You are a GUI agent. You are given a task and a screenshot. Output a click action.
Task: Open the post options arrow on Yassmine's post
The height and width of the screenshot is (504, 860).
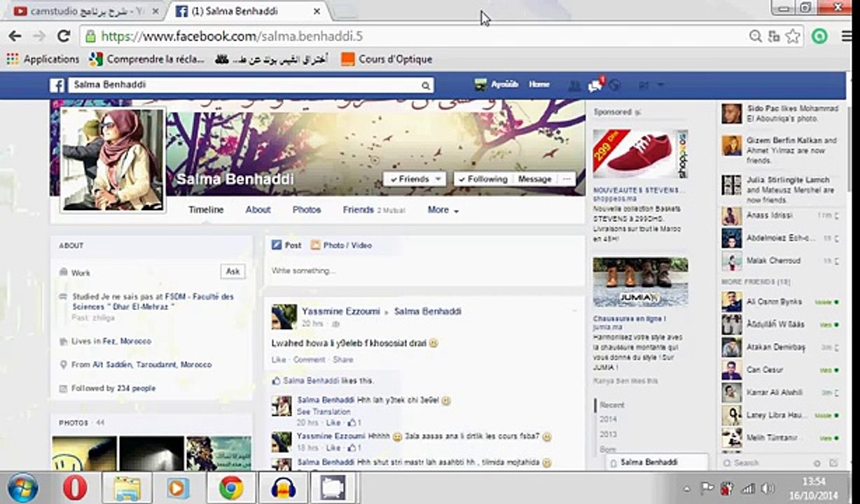tap(574, 309)
